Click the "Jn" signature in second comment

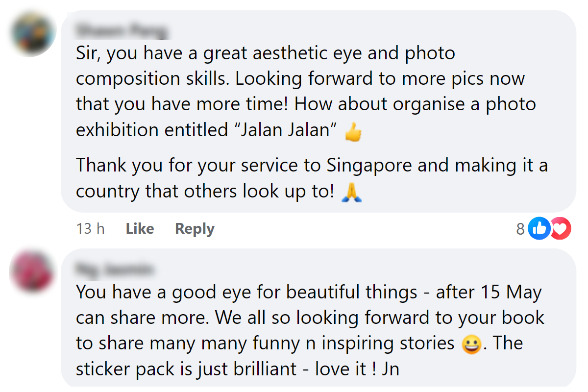point(390,369)
